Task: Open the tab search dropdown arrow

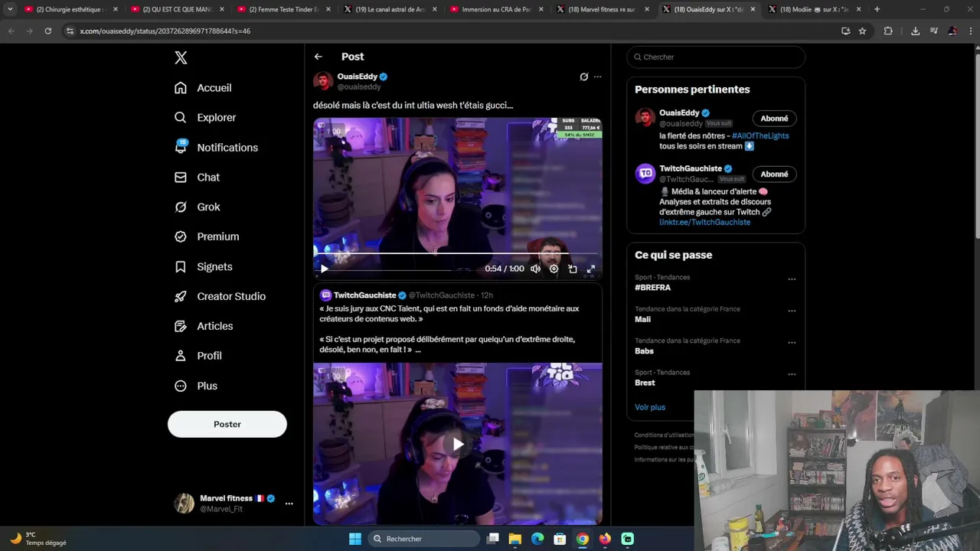Action: coord(10,9)
